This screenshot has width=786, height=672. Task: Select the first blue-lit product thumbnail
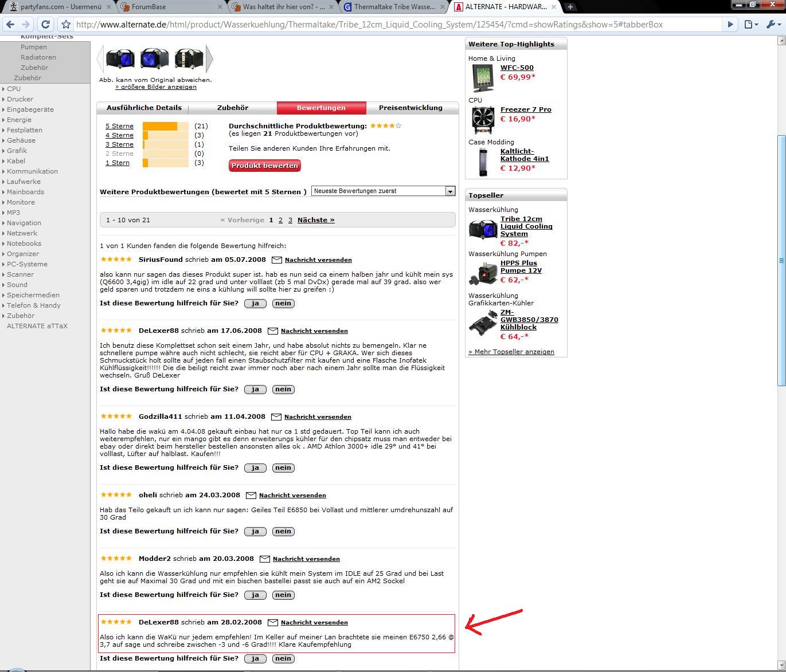click(x=120, y=58)
